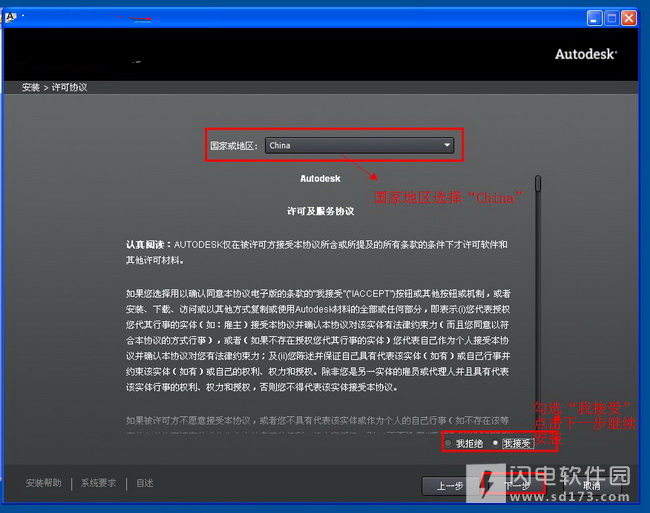This screenshot has width=650, height=513.
Task: Click the 安装 breadcrumb item
Action: point(31,87)
